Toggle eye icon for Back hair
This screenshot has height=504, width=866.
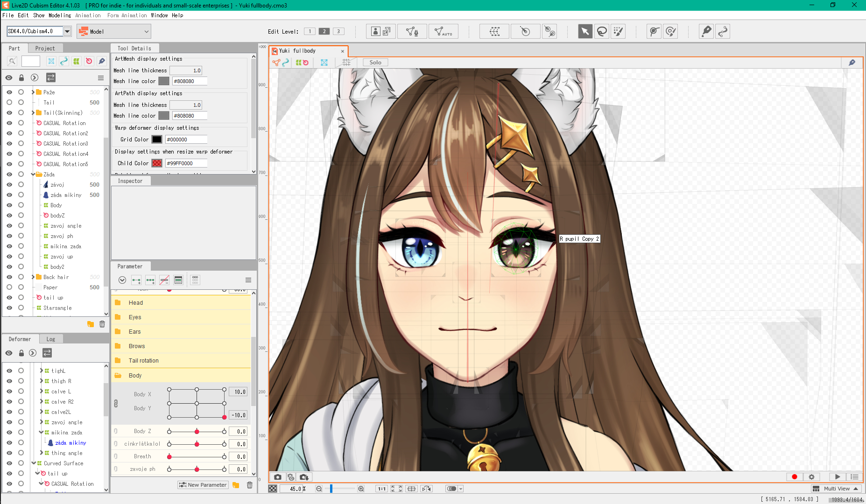(9, 277)
